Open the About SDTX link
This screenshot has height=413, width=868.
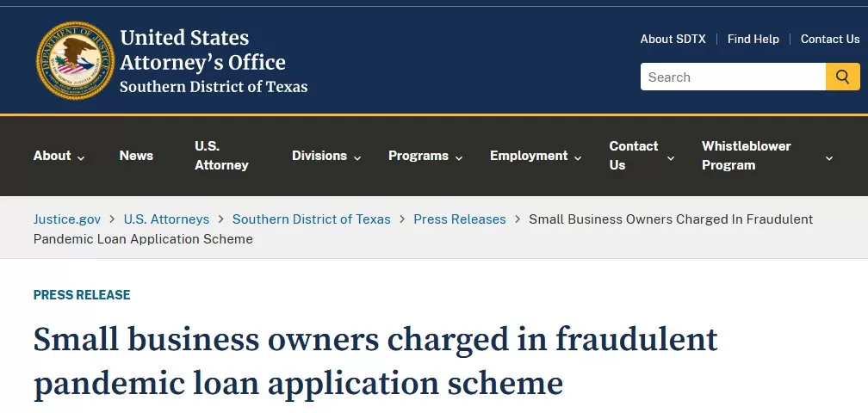673,39
